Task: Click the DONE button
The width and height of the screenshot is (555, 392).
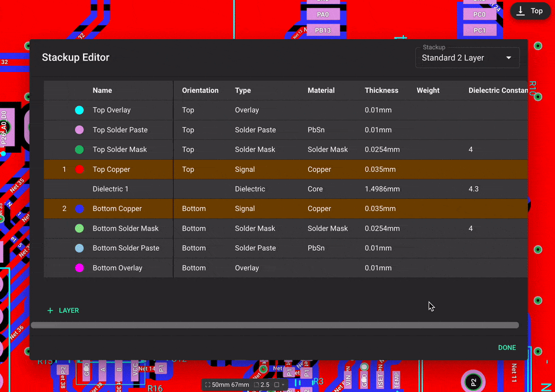Action: click(x=507, y=348)
